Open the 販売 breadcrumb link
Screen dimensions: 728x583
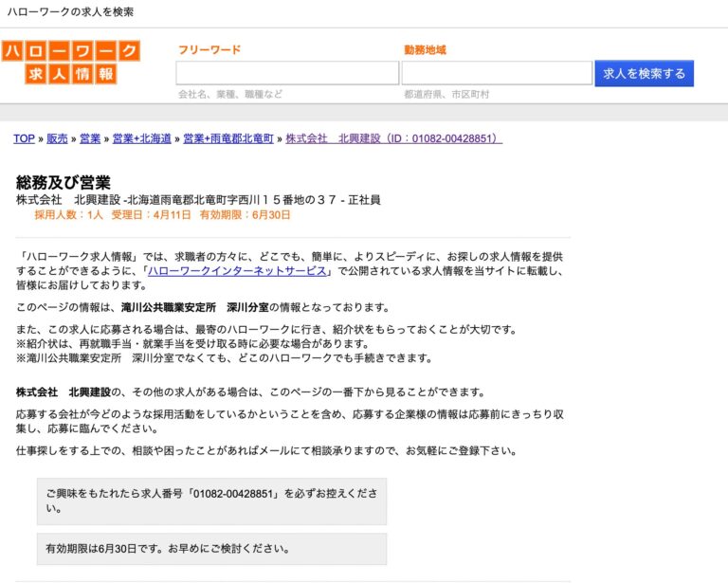point(57,138)
